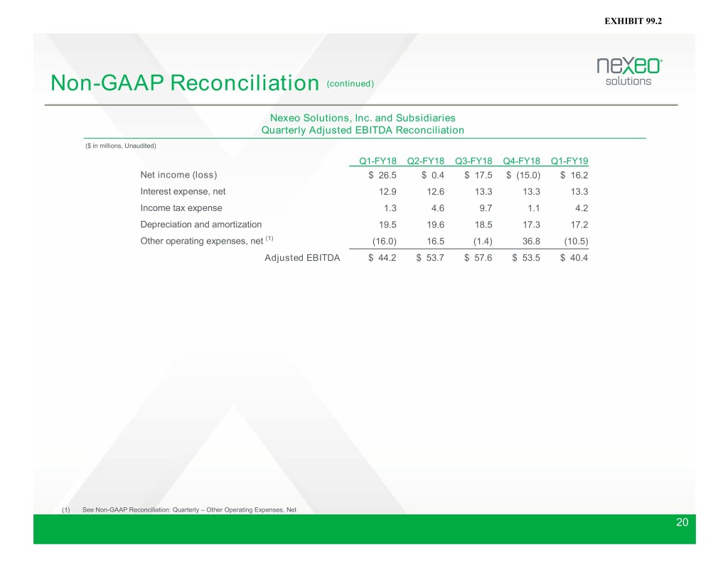Viewport: 728px width, 562px height.
Task: Click other operating expenses value (10.5)
Action: point(576,242)
